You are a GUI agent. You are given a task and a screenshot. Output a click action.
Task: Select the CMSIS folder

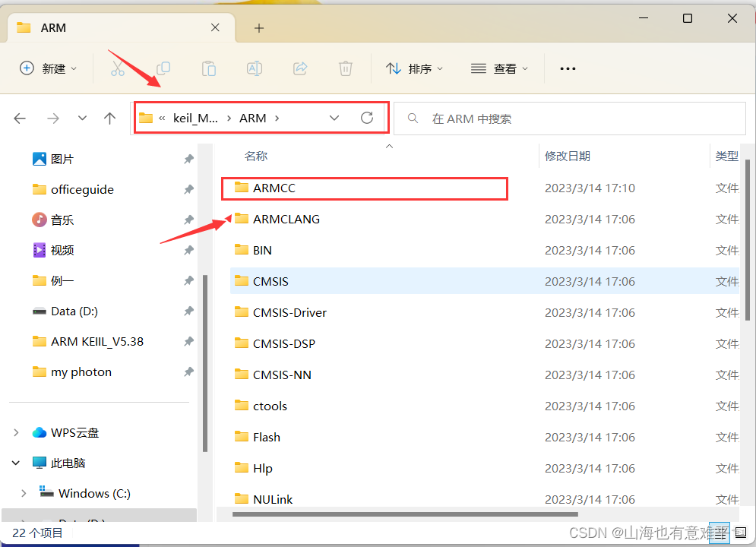pos(485,281)
